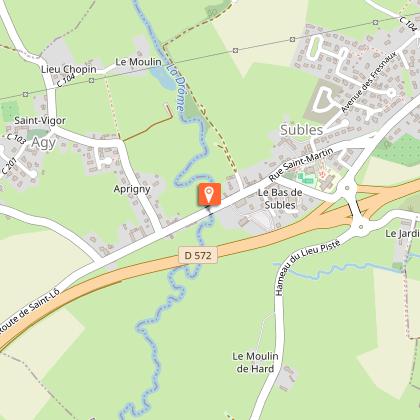The height and width of the screenshot is (420, 420).
Task: Click the Subles town label
Action: 302,130
